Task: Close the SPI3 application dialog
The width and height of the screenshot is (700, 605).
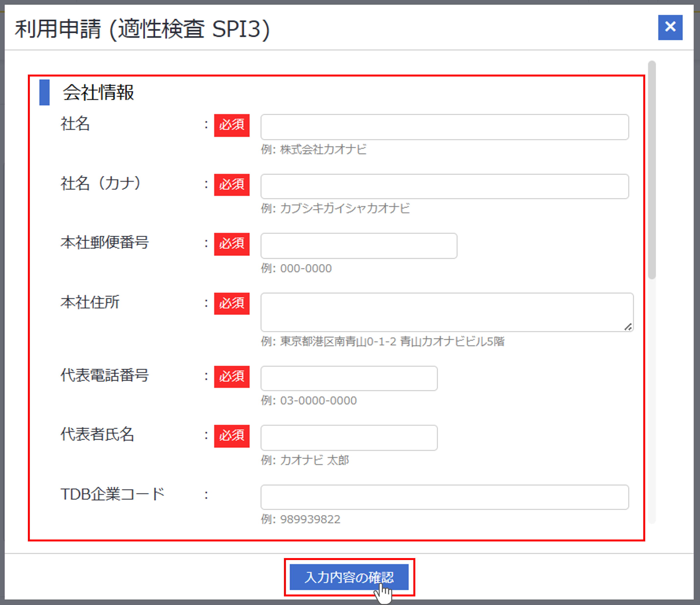Action: click(x=670, y=27)
